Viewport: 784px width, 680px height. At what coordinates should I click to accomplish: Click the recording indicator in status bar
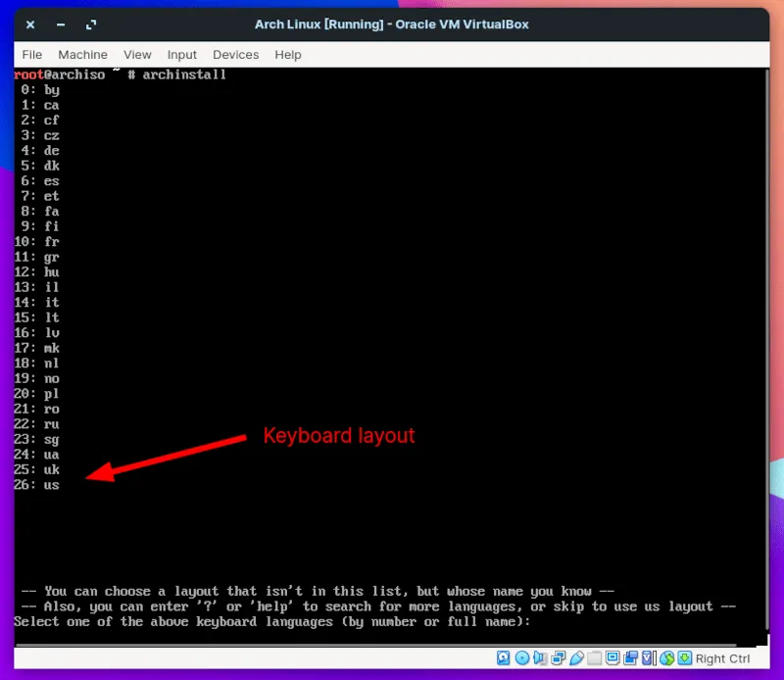(x=631, y=658)
